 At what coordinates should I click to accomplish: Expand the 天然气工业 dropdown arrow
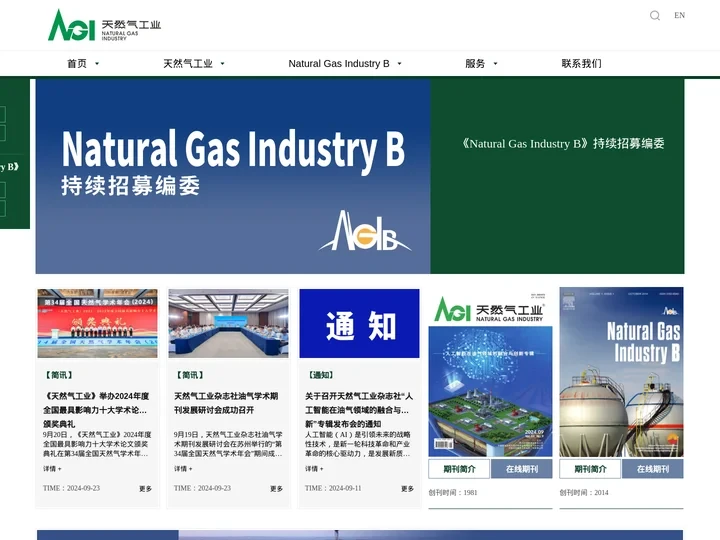coord(223,64)
